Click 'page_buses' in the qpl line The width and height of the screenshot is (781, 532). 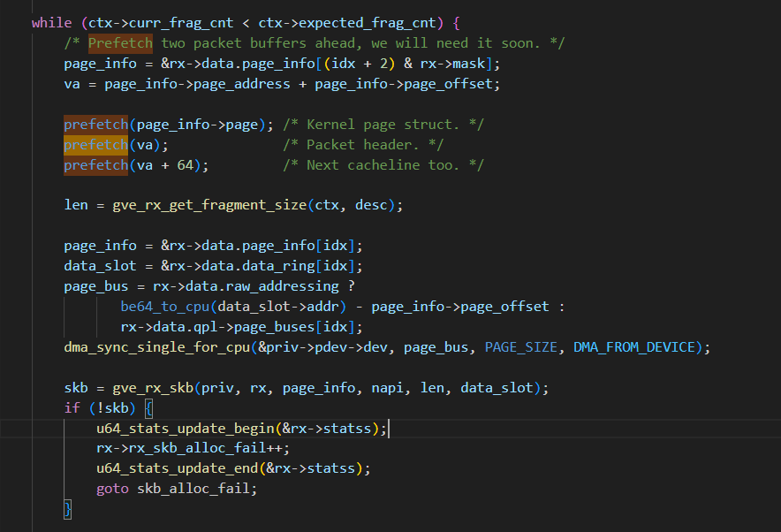pos(275,327)
